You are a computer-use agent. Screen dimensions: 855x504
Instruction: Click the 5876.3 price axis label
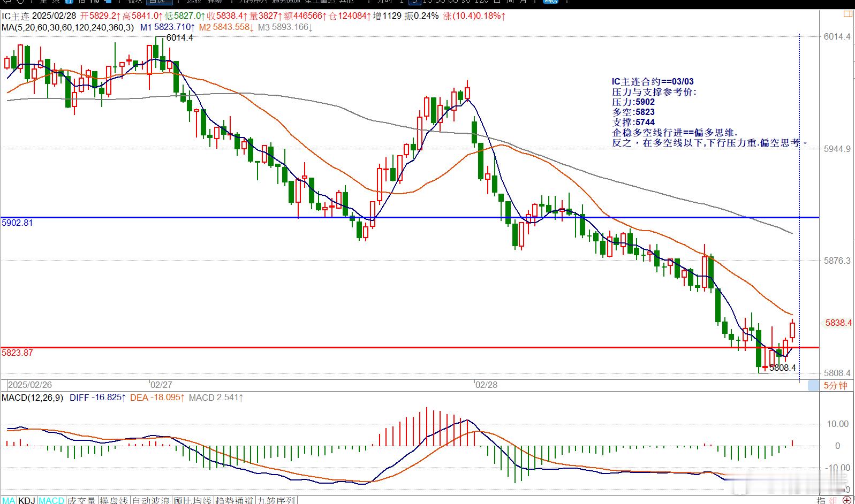point(837,261)
